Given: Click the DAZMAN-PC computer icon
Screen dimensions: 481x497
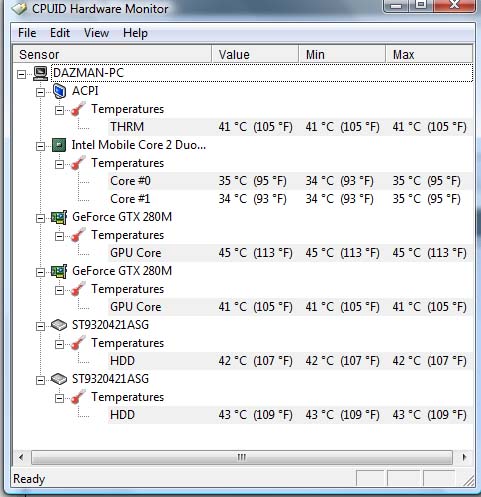Looking at the screenshot, I should click(40, 73).
